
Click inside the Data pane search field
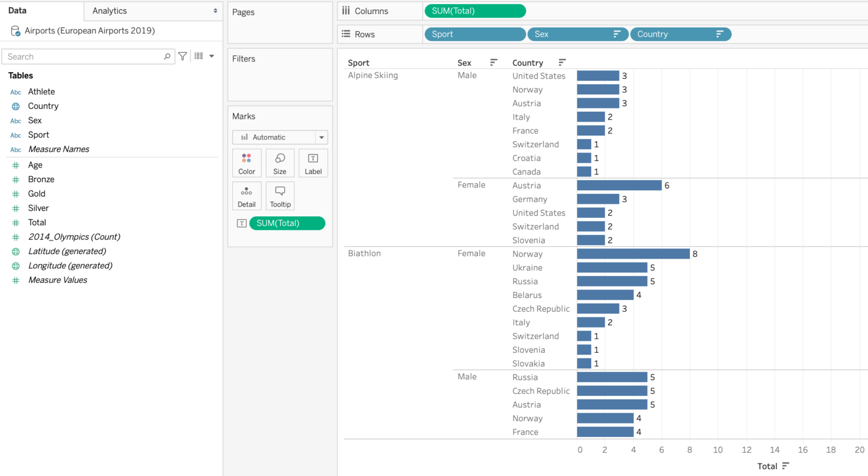[x=85, y=56]
